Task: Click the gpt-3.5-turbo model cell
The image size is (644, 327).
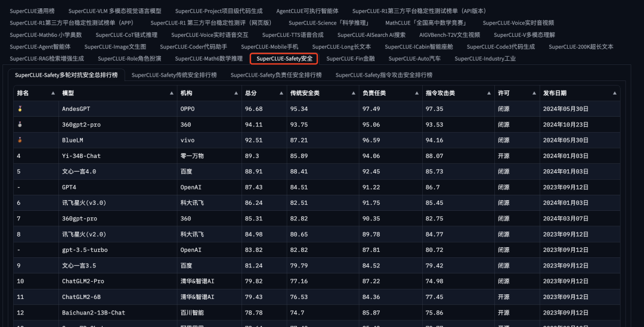Action: click(118, 250)
